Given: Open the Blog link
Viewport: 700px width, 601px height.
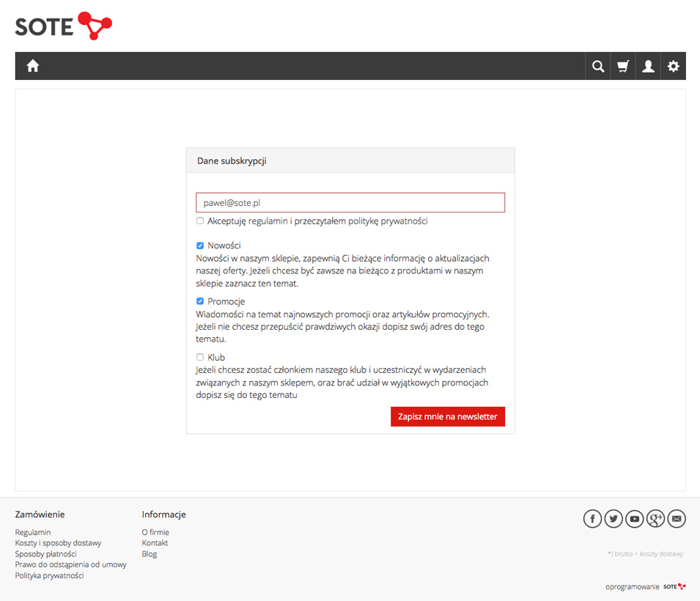Looking at the screenshot, I should pos(150,553).
